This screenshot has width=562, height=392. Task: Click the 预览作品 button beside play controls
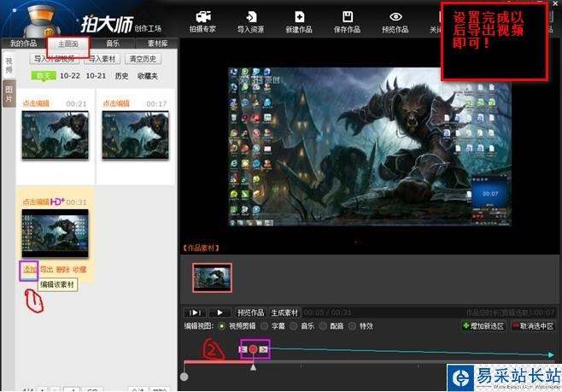(x=250, y=313)
